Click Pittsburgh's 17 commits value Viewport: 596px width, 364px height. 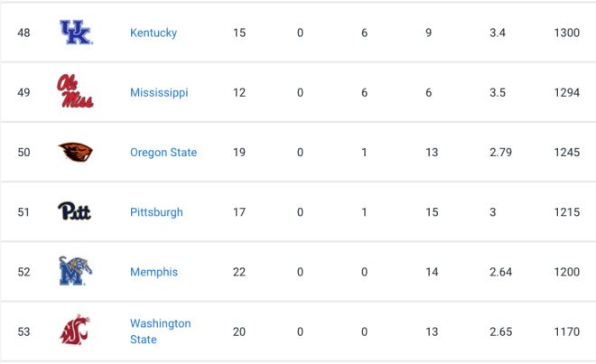[x=239, y=212]
